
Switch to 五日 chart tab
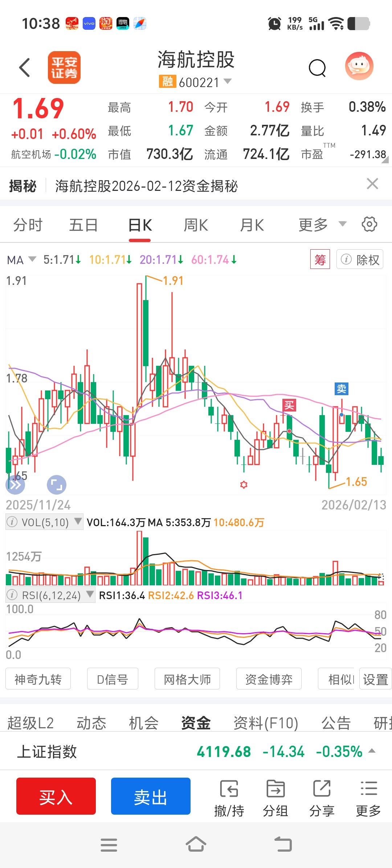pos(84,225)
